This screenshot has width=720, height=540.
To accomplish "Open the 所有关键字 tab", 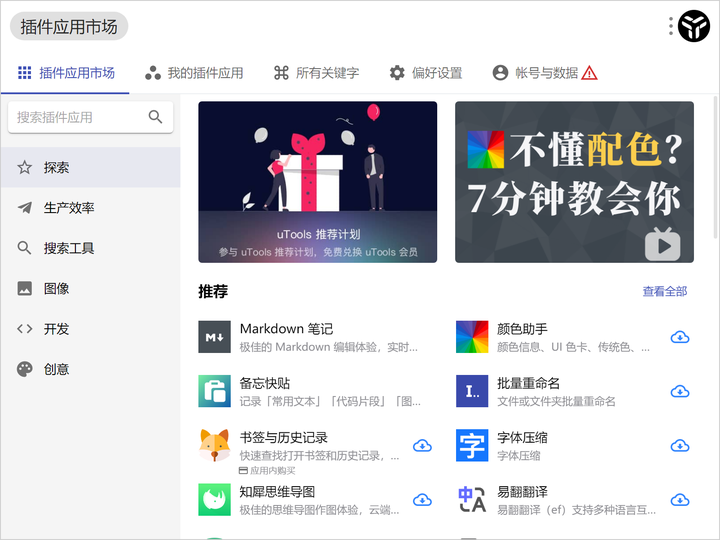I will tap(316, 73).
